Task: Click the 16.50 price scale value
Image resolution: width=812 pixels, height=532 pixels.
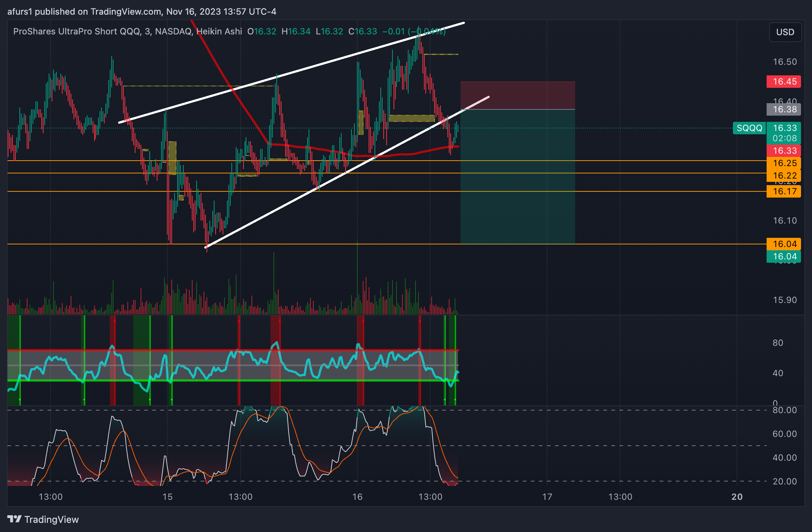Action: 785,62
